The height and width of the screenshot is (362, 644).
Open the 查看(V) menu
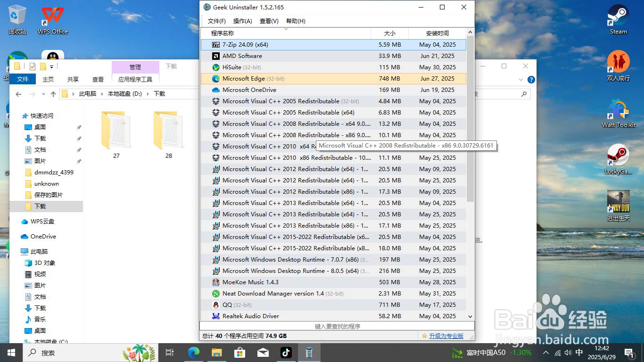[269, 21]
